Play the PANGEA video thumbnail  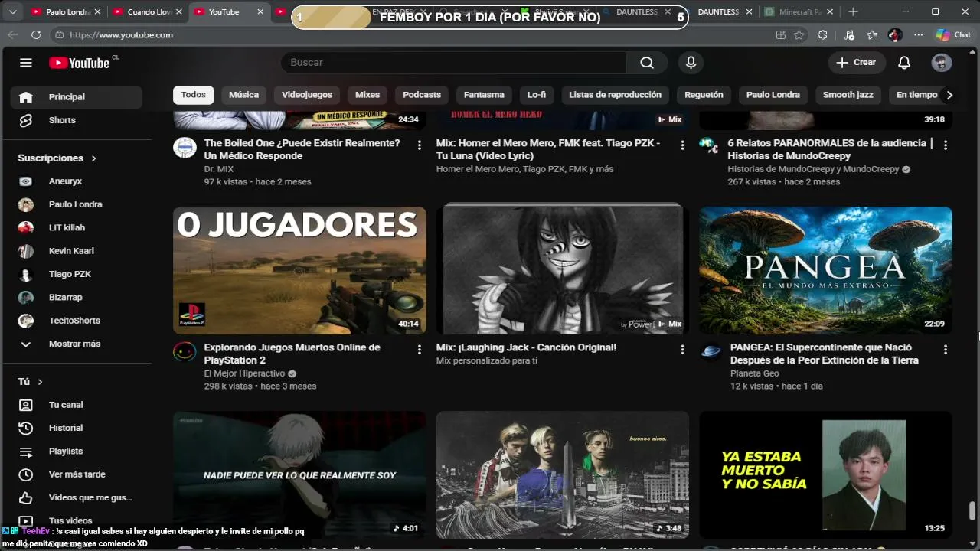[826, 270]
